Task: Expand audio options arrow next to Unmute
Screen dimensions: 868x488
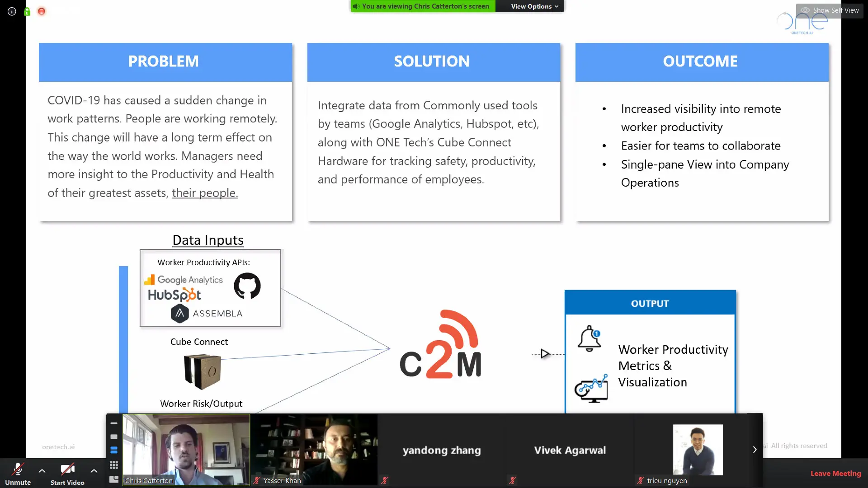Action: click(42, 471)
